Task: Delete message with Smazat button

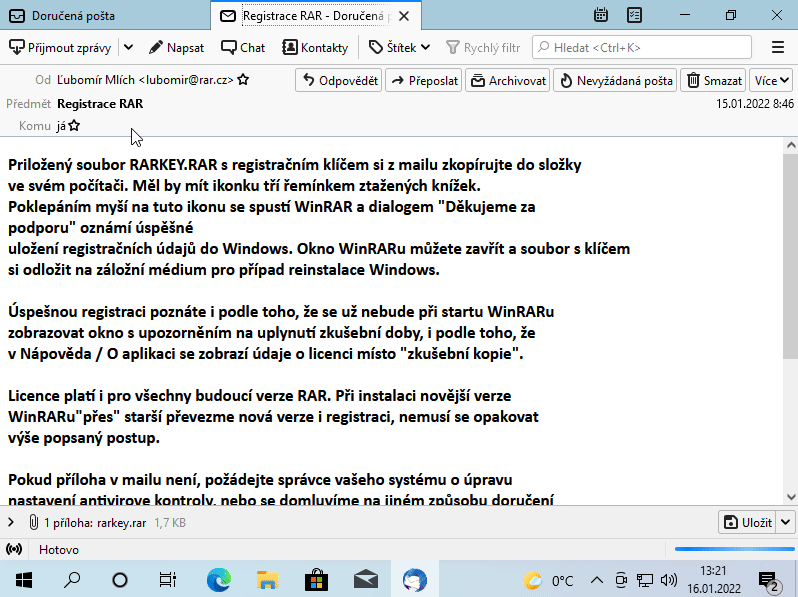Action: (x=713, y=80)
